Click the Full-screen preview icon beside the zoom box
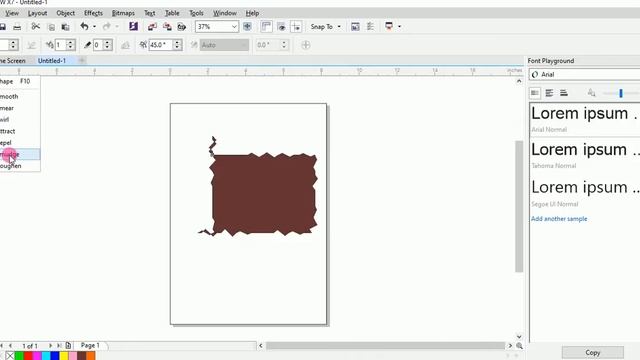The width and height of the screenshot is (640, 360). click(x=247, y=27)
